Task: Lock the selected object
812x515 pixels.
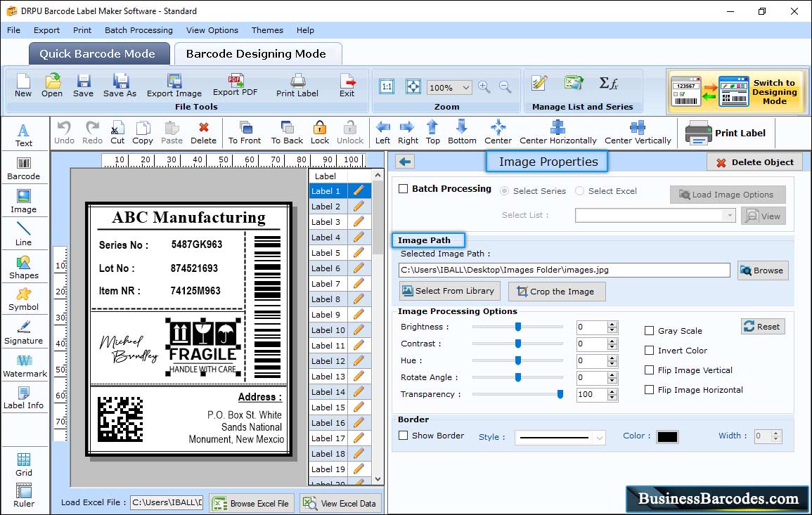Action: pyautogui.click(x=320, y=133)
